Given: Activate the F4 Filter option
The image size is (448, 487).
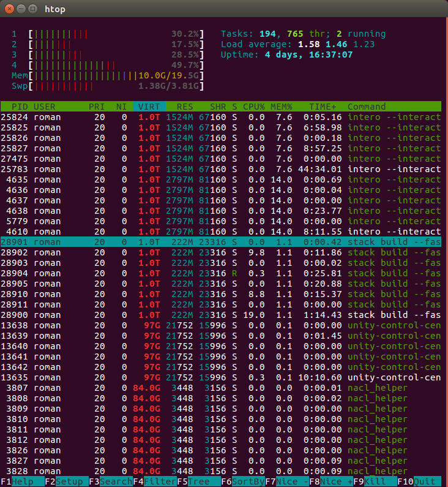Looking at the screenshot, I should click(154, 481).
